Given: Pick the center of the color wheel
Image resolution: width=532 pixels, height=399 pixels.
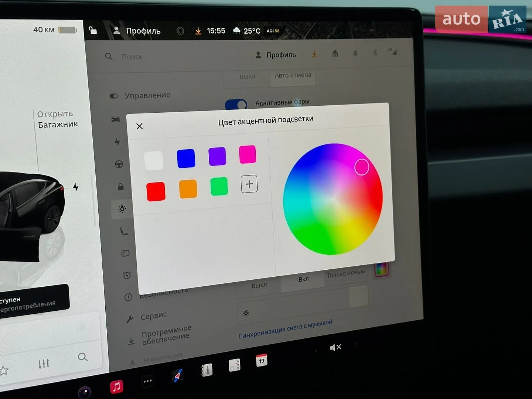Looking at the screenshot, I should tap(333, 199).
